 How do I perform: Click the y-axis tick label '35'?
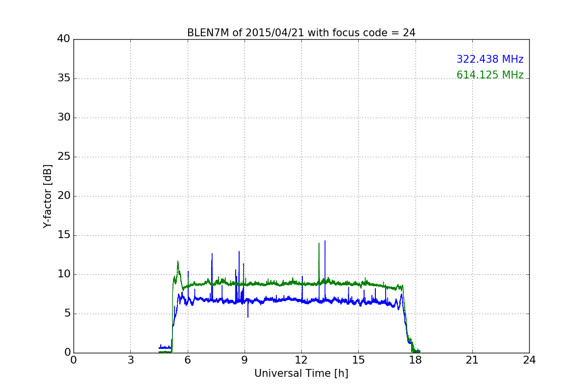click(x=64, y=78)
